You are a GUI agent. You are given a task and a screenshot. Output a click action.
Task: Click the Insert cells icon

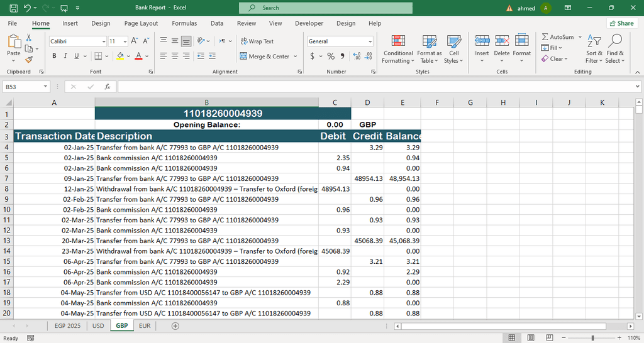click(482, 41)
